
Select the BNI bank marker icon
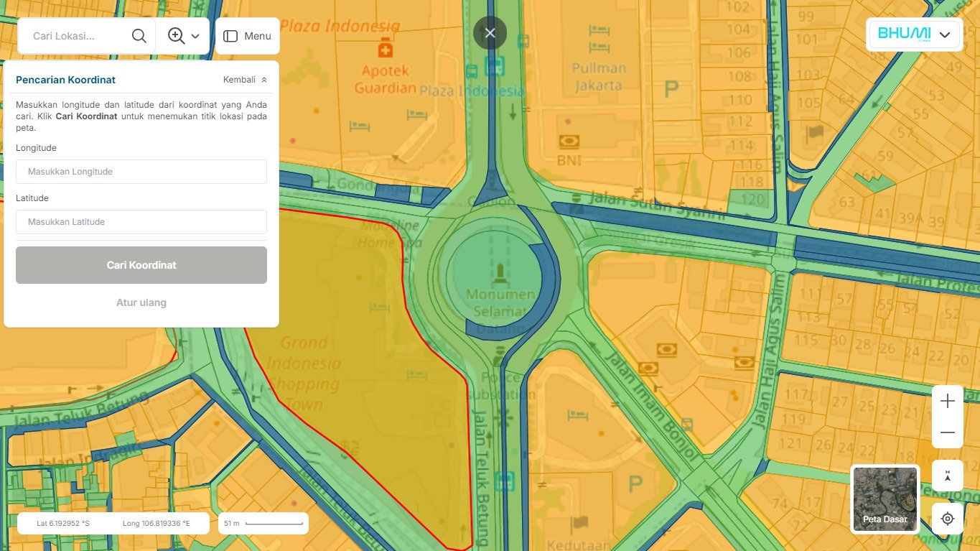click(569, 142)
